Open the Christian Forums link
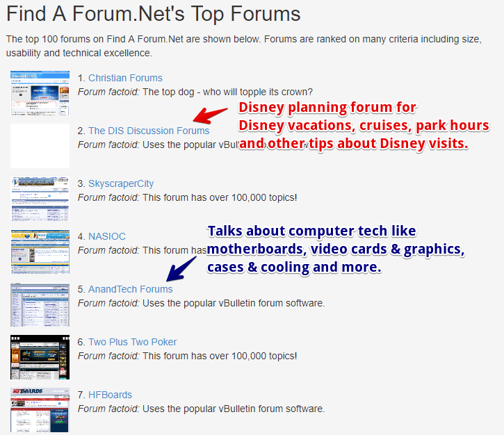The width and height of the screenshot is (504, 435). pos(125,78)
